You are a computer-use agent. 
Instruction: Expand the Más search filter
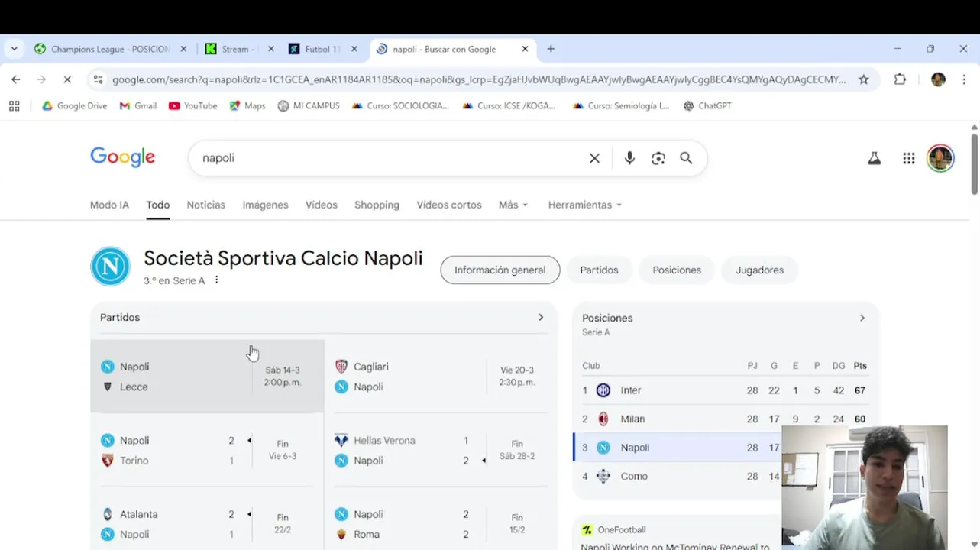pyautogui.click(x=513, y=205)
